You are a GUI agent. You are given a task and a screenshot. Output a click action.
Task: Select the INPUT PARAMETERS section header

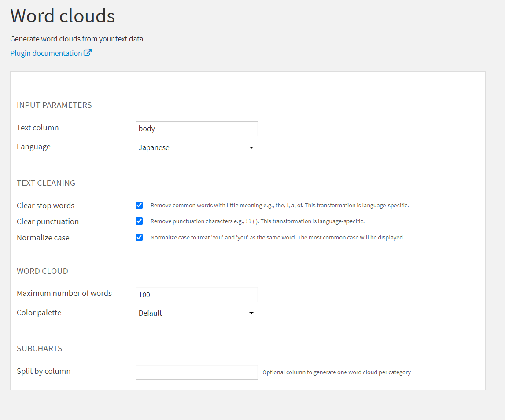pyautogui.click(x=54, y=105)
